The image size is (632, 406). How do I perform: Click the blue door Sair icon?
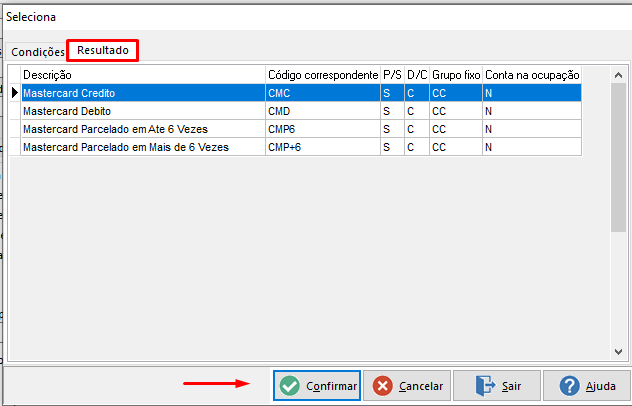tap(485, 386)
